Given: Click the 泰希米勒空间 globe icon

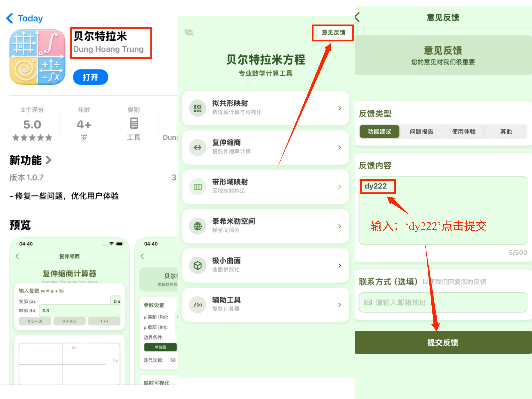Looking at the screenshot, I should pos(197,226).
